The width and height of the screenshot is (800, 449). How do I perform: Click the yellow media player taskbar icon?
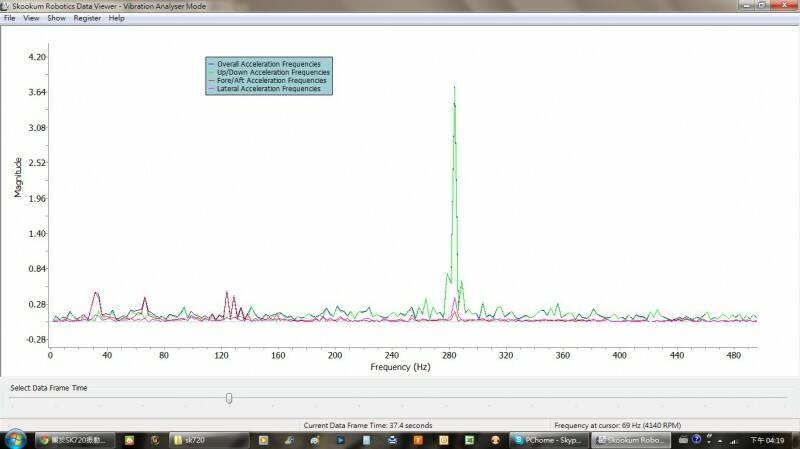coord(263,440)
